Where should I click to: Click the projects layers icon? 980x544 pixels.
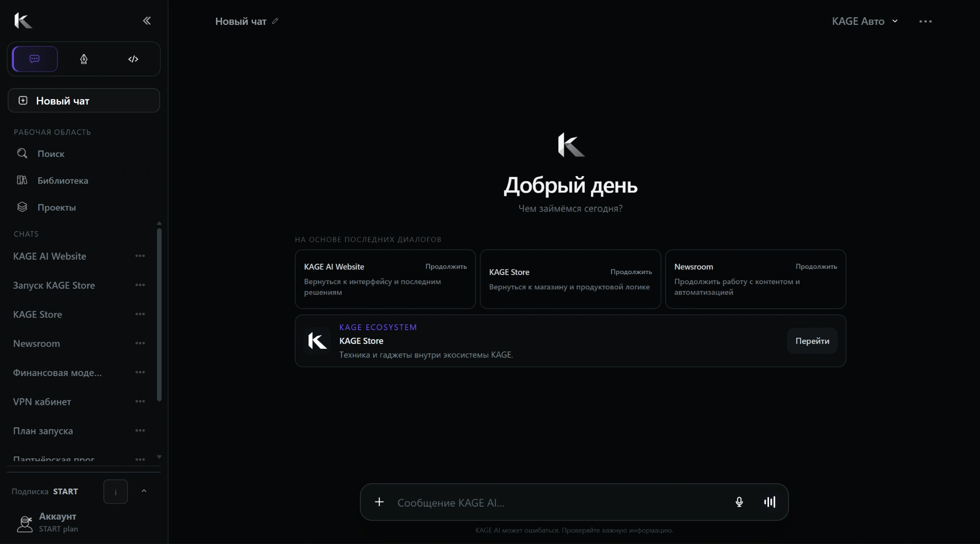click(x=22, y=207)
